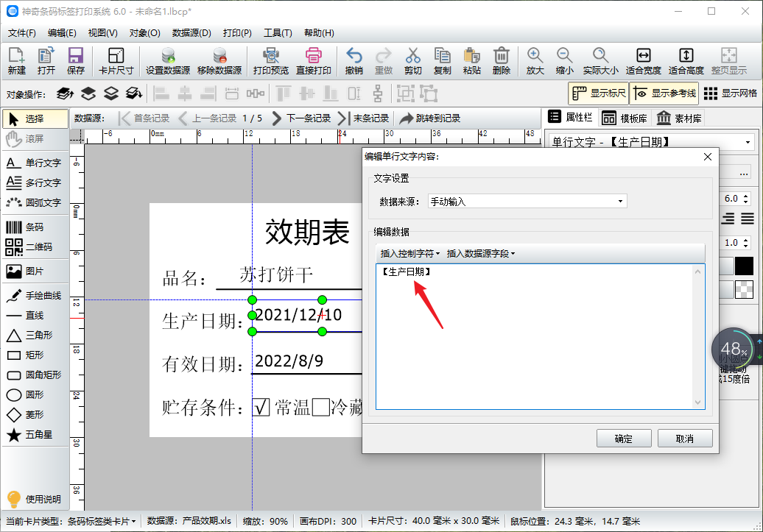Select the 五角星 star tool

coord(35,435)
